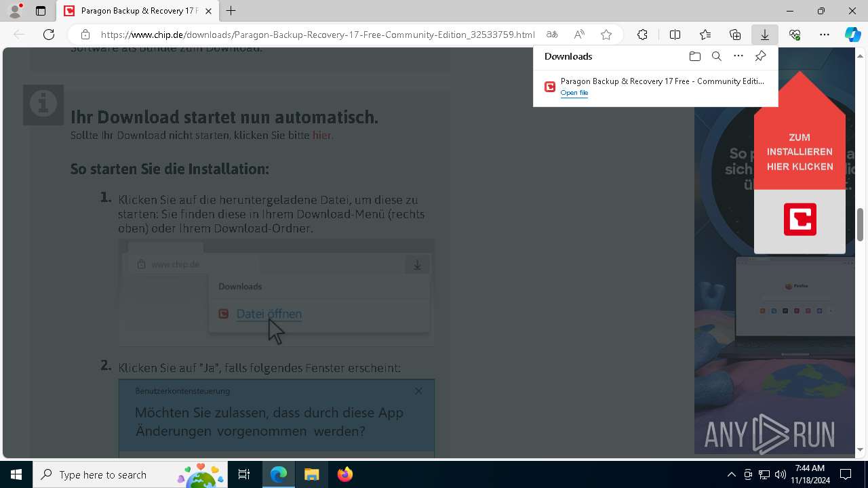The width and height of the screenshot is (868, 488).
Task: Open Microsoft Edge from the taskbar
Action: pyautogui.click(x=279, y=474)
